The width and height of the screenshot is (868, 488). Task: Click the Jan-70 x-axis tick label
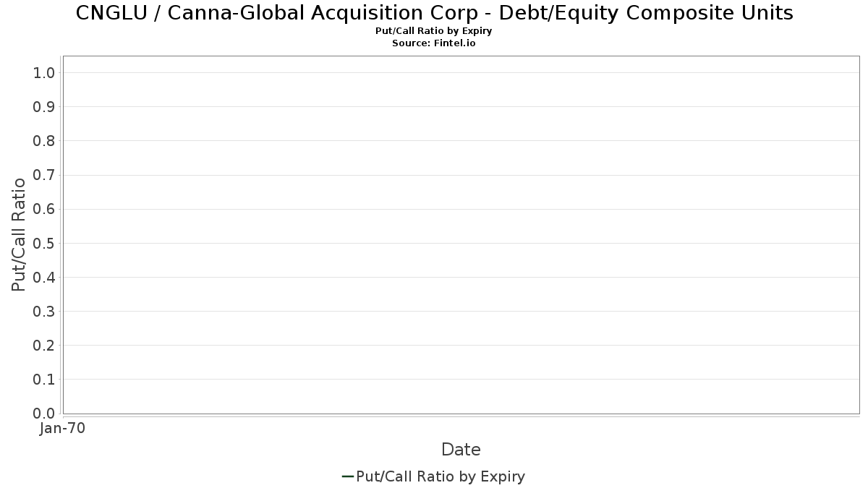tap(63, 429)
